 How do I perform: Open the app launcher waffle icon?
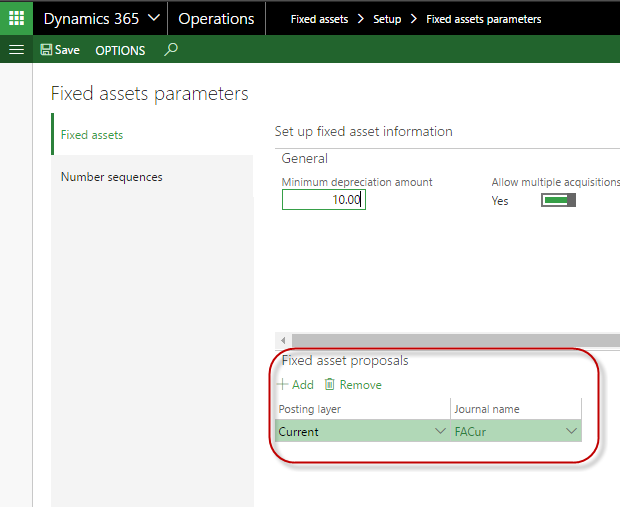click(x=16, y=18)
